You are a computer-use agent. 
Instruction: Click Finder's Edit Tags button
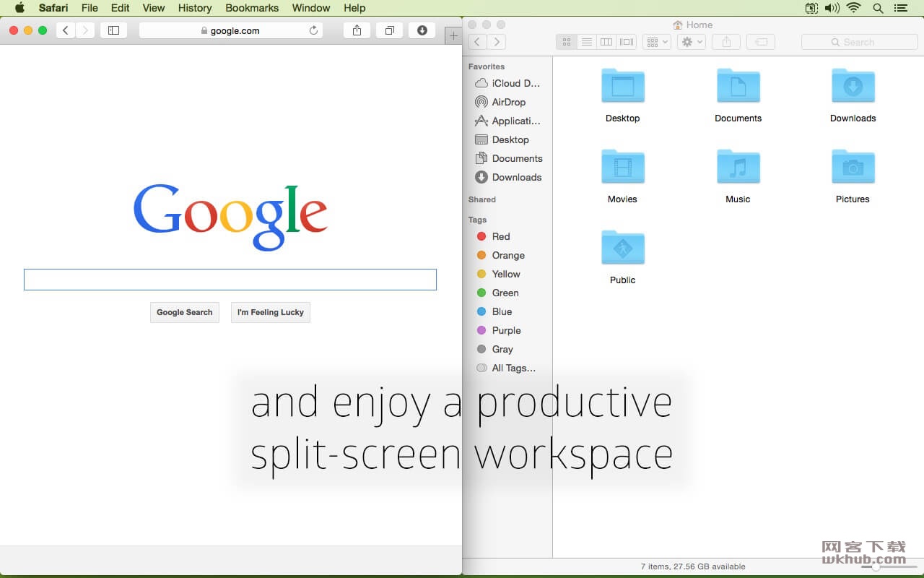761,42
